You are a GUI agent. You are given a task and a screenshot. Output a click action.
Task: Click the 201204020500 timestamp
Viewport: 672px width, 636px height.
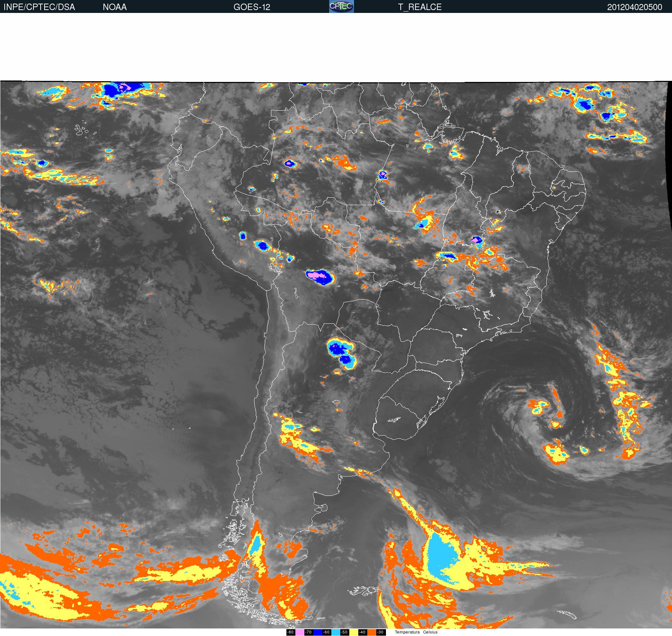635,7
